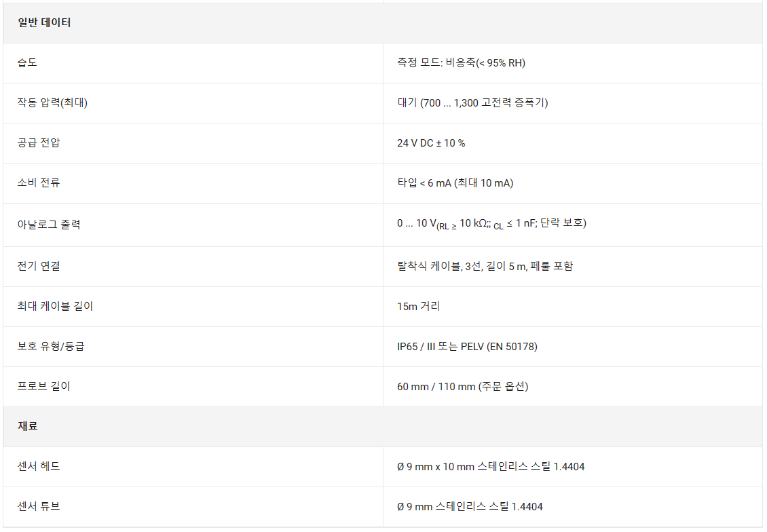Viewport: 767px width, 532px height.
Task: Click the 0 ... 10 V output value
Action: coord(491,224)
